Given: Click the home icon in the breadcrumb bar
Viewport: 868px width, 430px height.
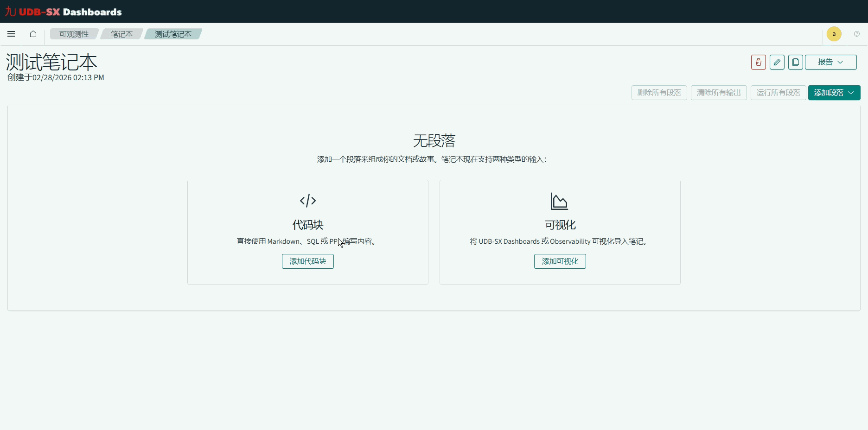Looking at the screenshot, I should pos(32,34).
